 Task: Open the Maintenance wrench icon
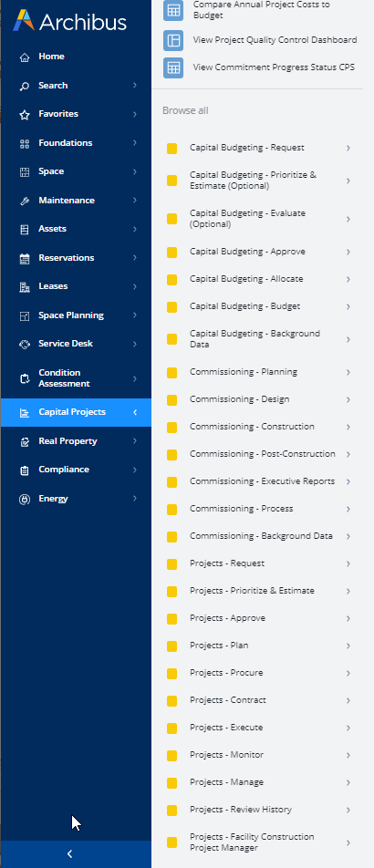tap(25, 201)
